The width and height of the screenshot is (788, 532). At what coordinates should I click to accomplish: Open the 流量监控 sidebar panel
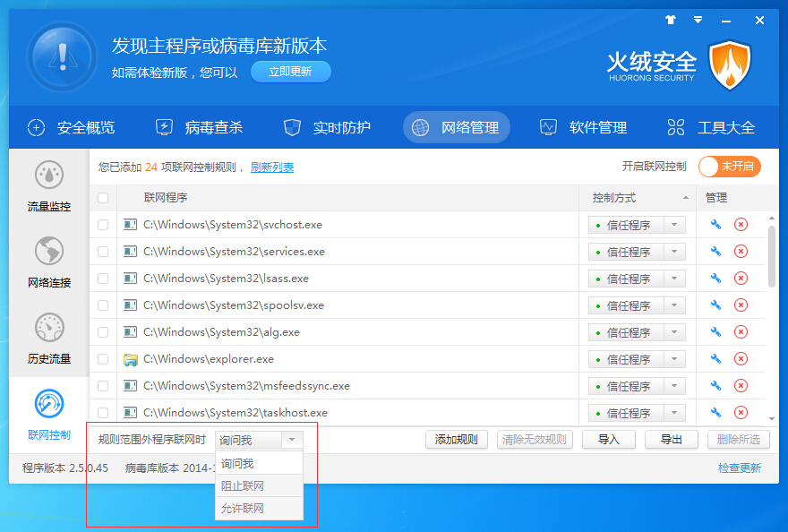(x=51, y=185)
